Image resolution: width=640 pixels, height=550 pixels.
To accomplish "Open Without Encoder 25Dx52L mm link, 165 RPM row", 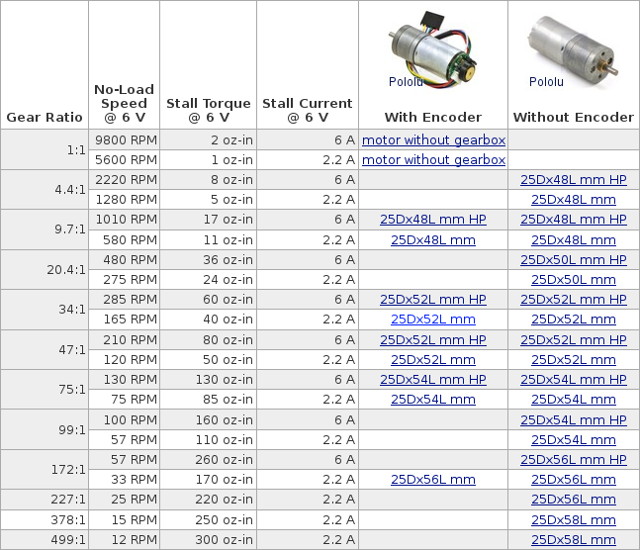I will 573,319.
